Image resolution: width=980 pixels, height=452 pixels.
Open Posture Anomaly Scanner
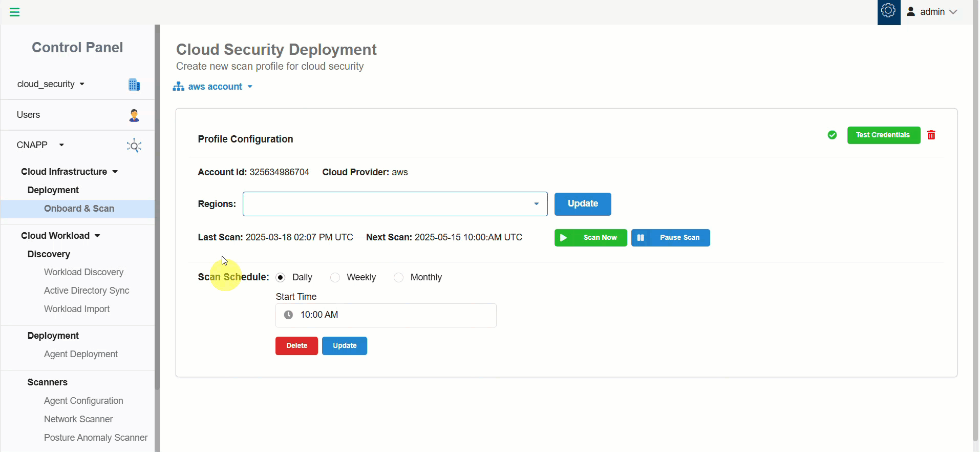(96, 438)
